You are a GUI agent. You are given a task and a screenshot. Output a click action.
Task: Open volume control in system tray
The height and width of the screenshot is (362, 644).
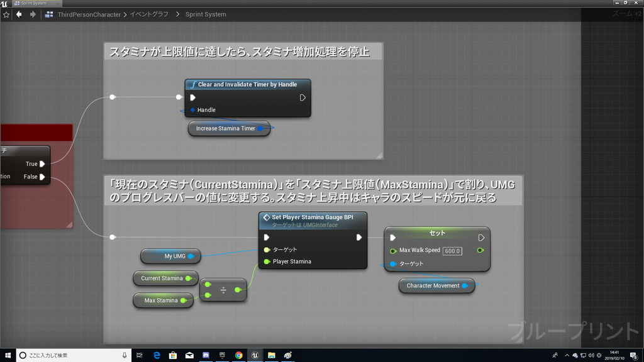[x=591, y=356]
